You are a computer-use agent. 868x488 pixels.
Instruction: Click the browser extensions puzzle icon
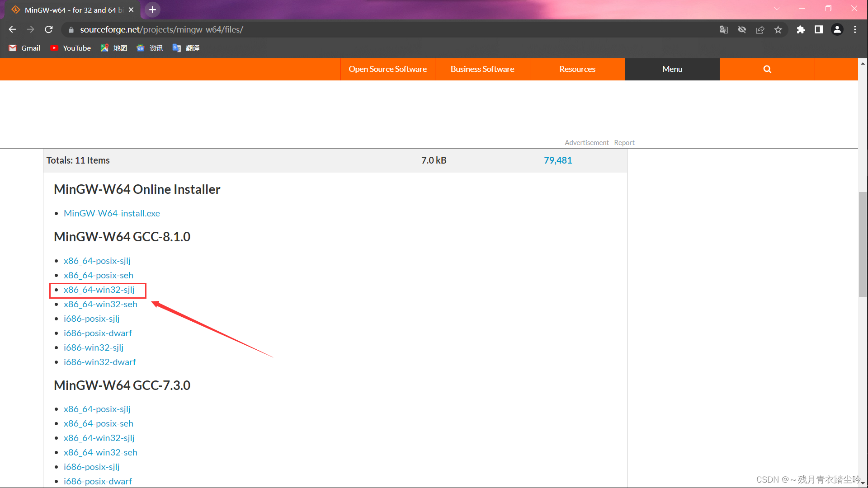coord(801,29)
